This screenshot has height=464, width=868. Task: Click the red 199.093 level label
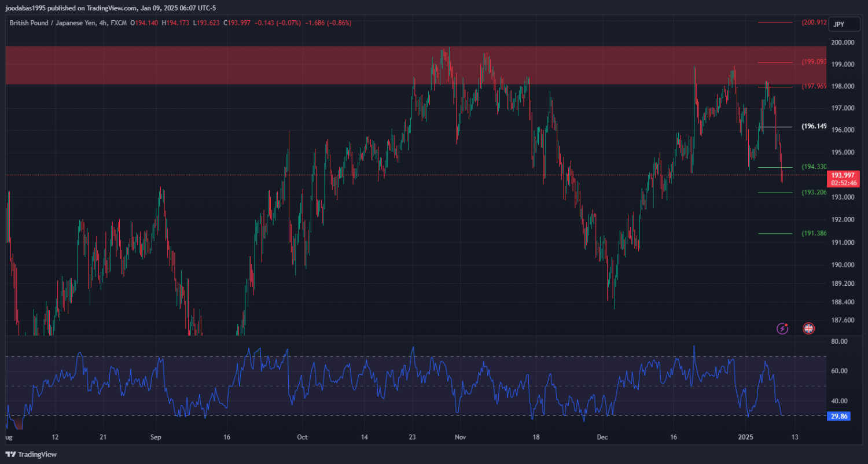coord(814,62)
